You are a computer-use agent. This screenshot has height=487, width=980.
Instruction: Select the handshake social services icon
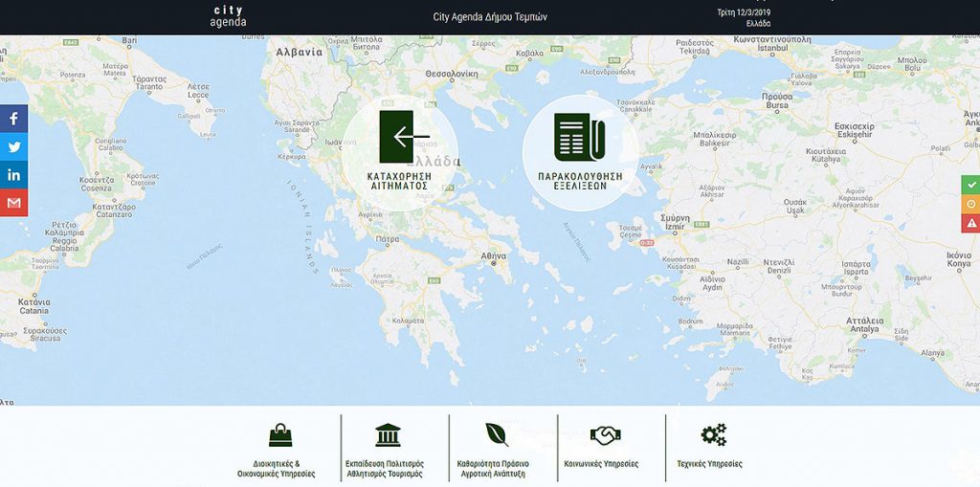tap(605, 435)
